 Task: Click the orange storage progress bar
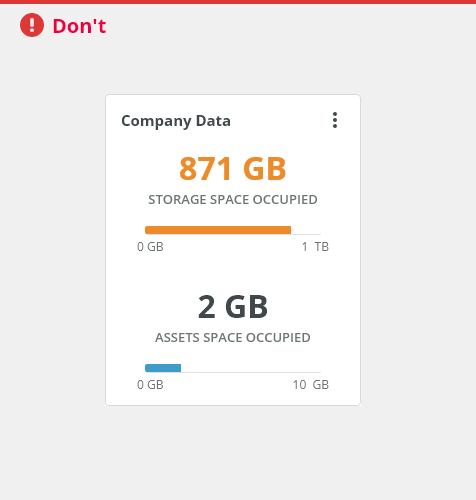pyautogui.click(x=218, y=230)
